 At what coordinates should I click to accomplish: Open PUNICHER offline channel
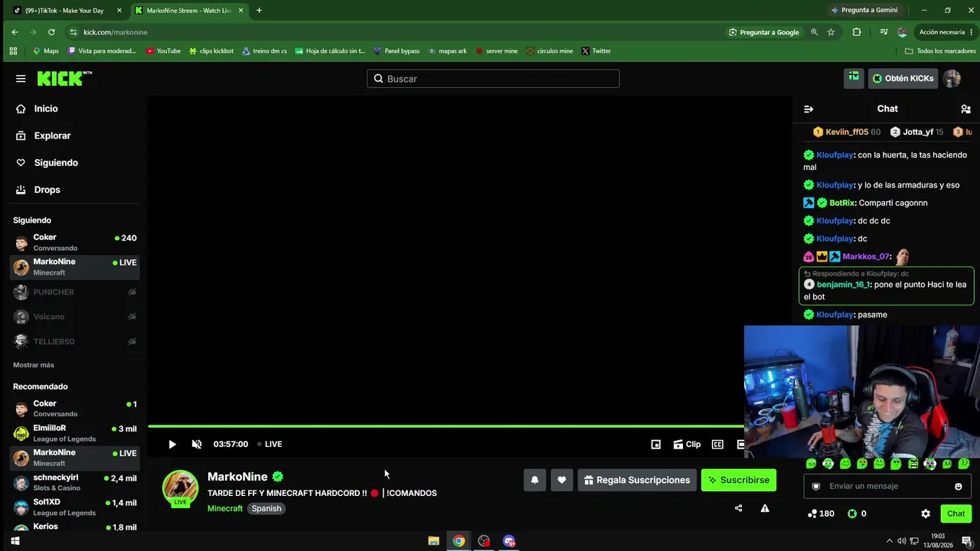[74, 292]
